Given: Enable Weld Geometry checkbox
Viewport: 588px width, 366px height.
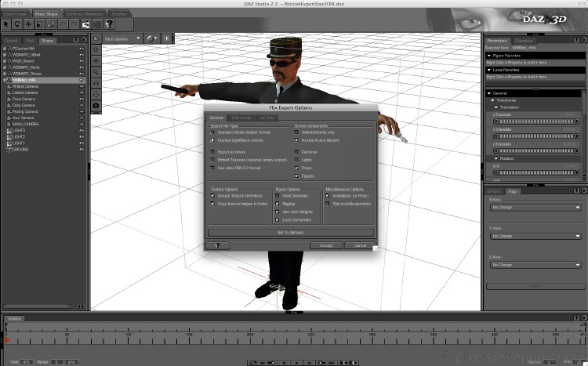Looking at the screenshot, I should pyautogui.click(x=278, y=196).
